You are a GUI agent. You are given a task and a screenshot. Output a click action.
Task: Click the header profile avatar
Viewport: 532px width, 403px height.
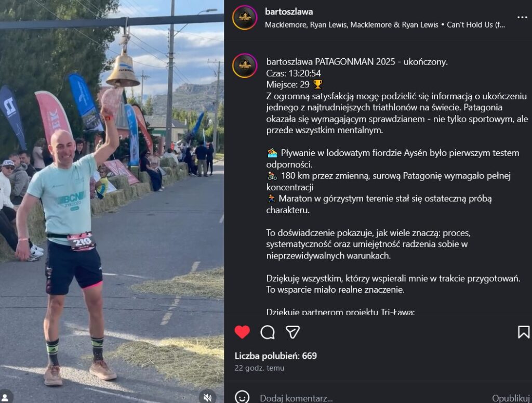tap(245, 18)
